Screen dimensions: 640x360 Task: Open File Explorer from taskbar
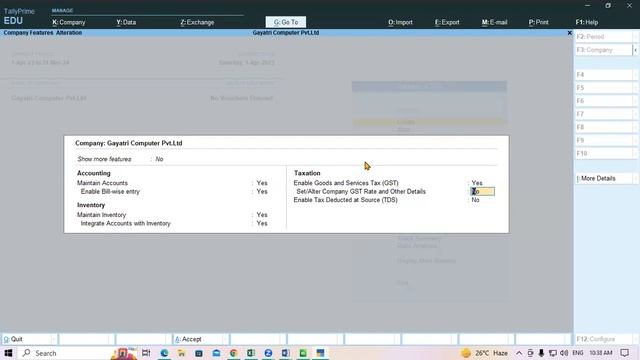point(181,353)
